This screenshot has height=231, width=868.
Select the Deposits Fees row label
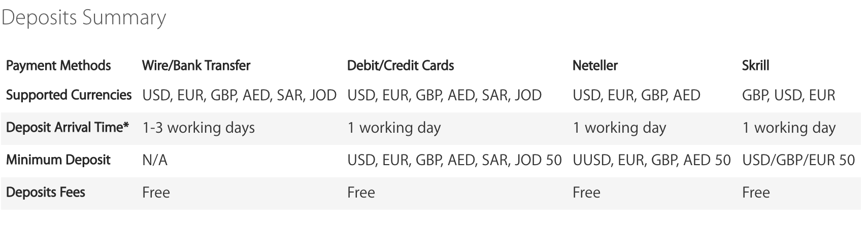[x=46, y=192]
